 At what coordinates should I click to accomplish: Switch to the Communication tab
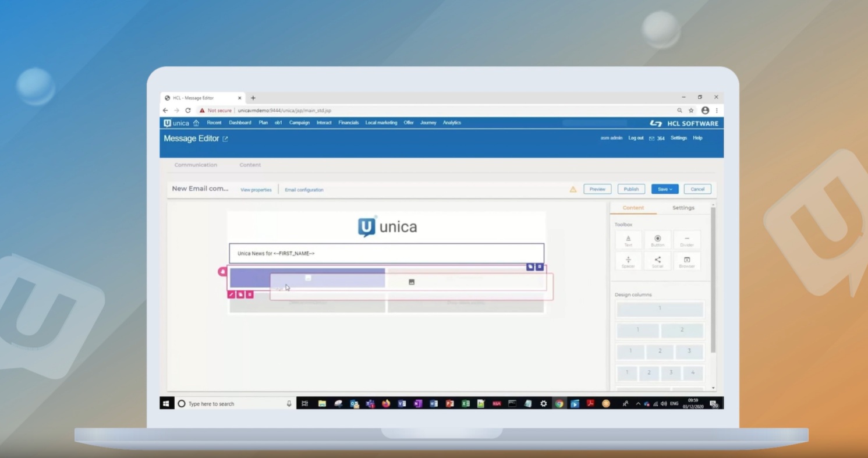point(196,165)
